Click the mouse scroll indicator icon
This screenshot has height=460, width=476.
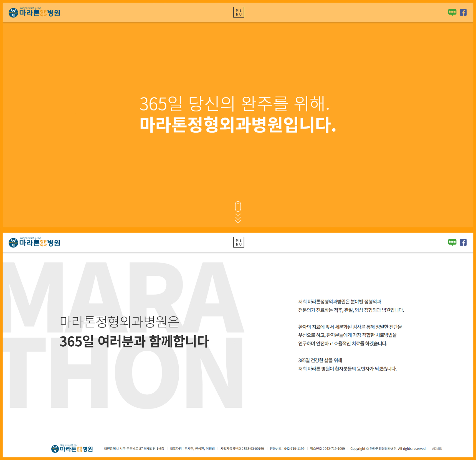click(238, 206)
